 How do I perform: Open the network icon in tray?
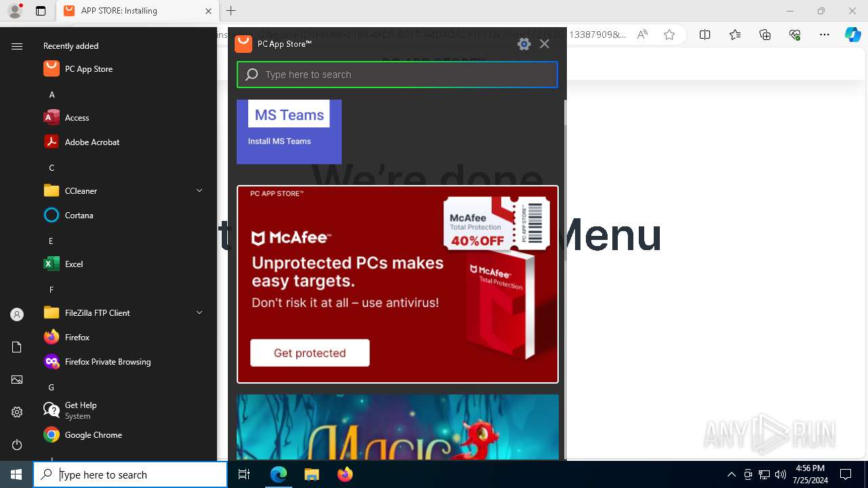point(764,474)
